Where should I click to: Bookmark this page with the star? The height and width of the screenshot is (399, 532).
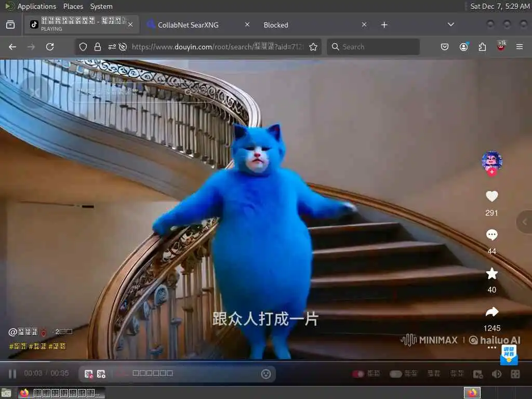pos(313,47)
